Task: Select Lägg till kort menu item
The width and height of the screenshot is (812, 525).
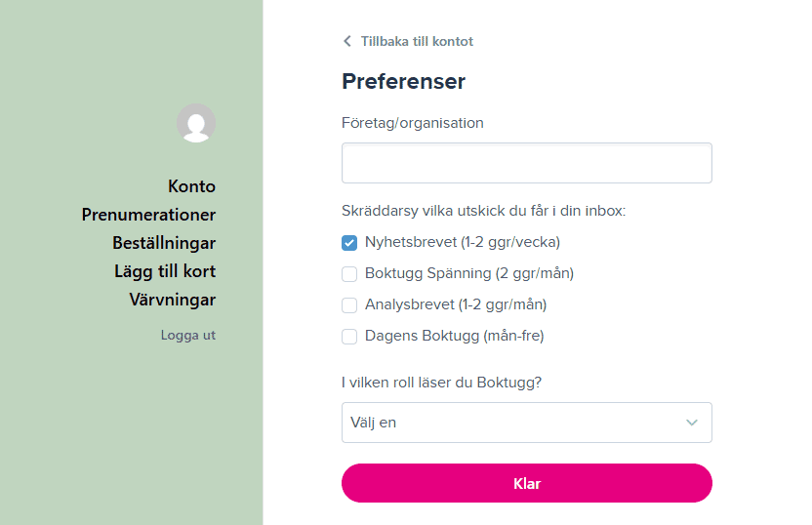Action: click(165, 271)
